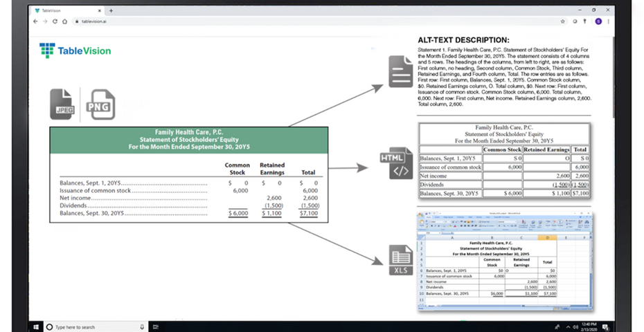Go back in the browser
Screen dimensions: 644x332
pyautogui.click(x=36, y=21)
